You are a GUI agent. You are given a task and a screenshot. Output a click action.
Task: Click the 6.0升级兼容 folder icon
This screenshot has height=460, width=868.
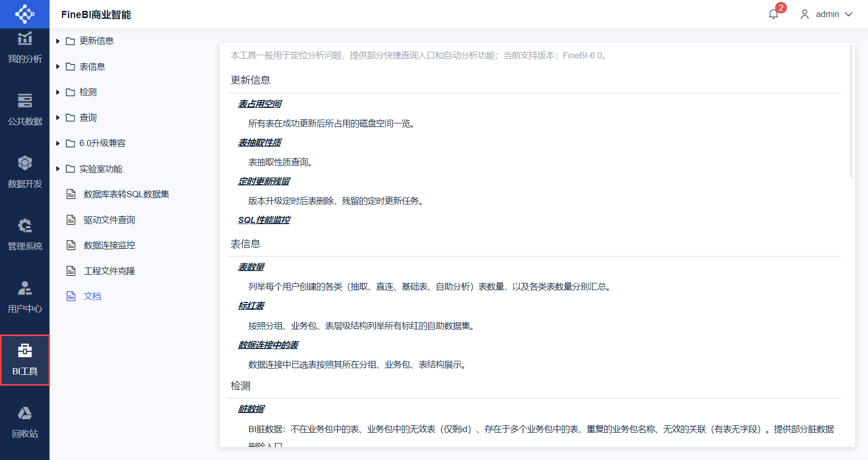(71, 143)
